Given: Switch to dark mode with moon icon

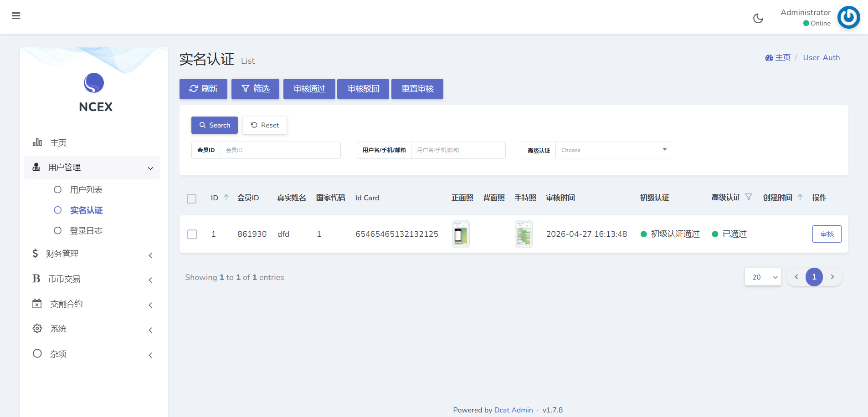Looking at the screenshot, I should 758,18.
